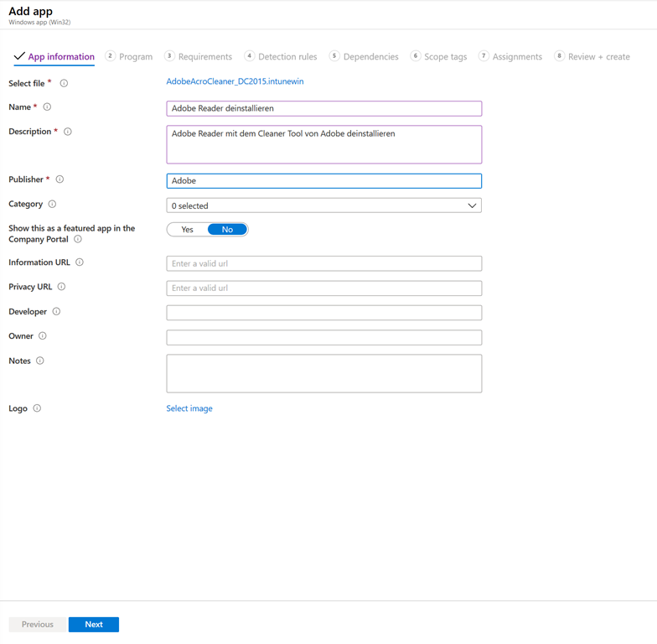Set featured app toggle to Yes
This screenshot has height=644, width=657.
(187, 229)
